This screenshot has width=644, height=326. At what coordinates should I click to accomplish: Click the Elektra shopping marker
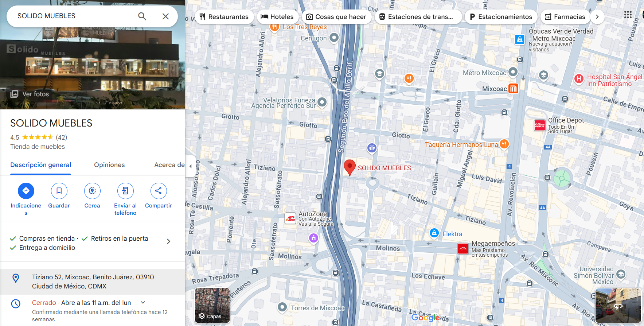click(434, 233)
